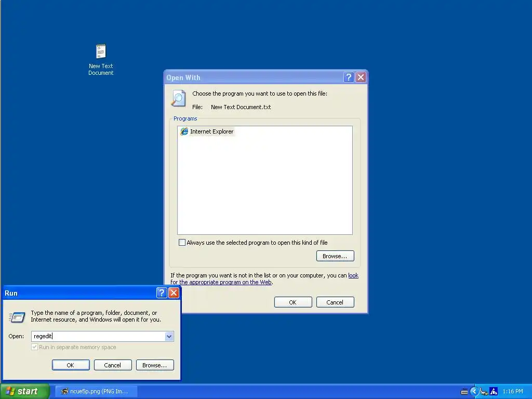Click Browse... in the Run dialog
The image size is (532, 399).
click(x=155, y=365)
